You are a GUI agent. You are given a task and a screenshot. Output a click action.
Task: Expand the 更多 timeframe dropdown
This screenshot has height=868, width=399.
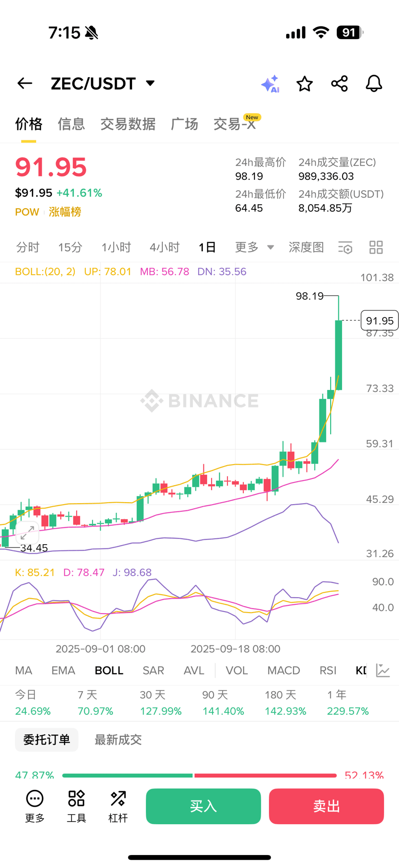click(x=254, y=248)
